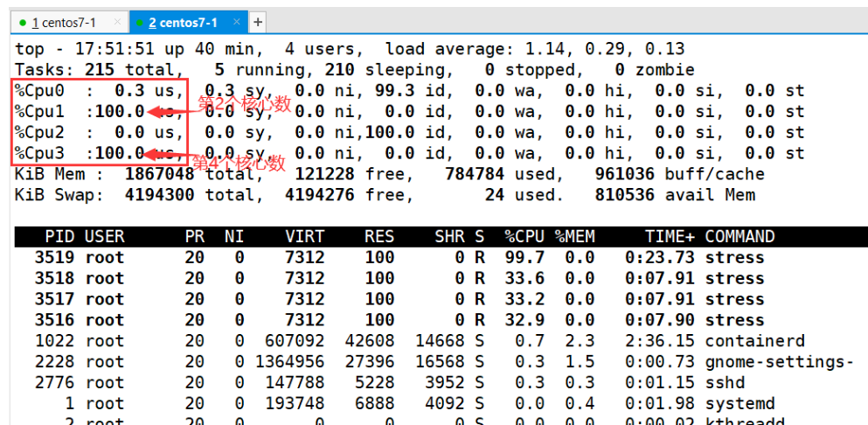Click the 1364956 VIRT value

pos(290,362)
